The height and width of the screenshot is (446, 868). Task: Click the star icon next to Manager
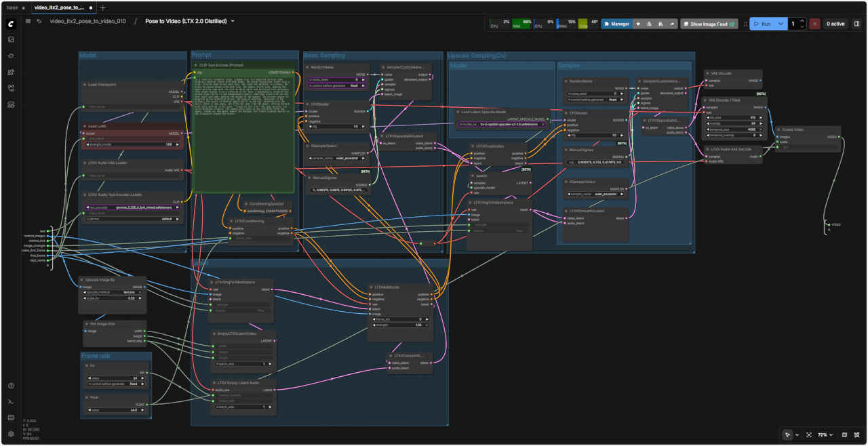(x=638, y=24)
